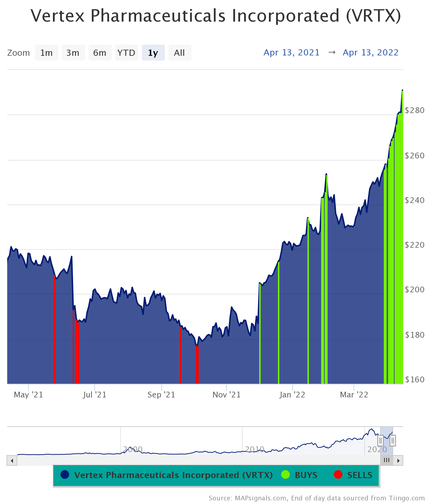This screenshot has width=432, height=504.
Task: Click the navigator left range handle
Action: [381, 440]
